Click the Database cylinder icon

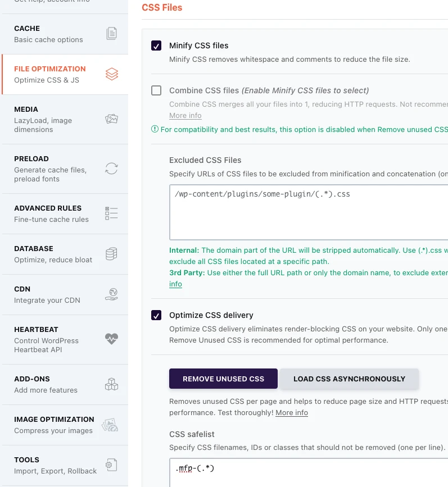tap(111, 254)
